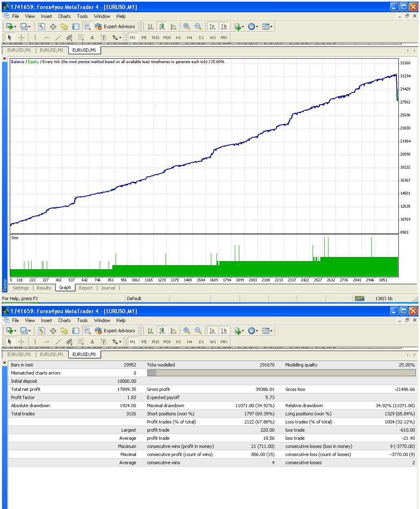Switch timeframe to H4

click(x=189, y=37)
